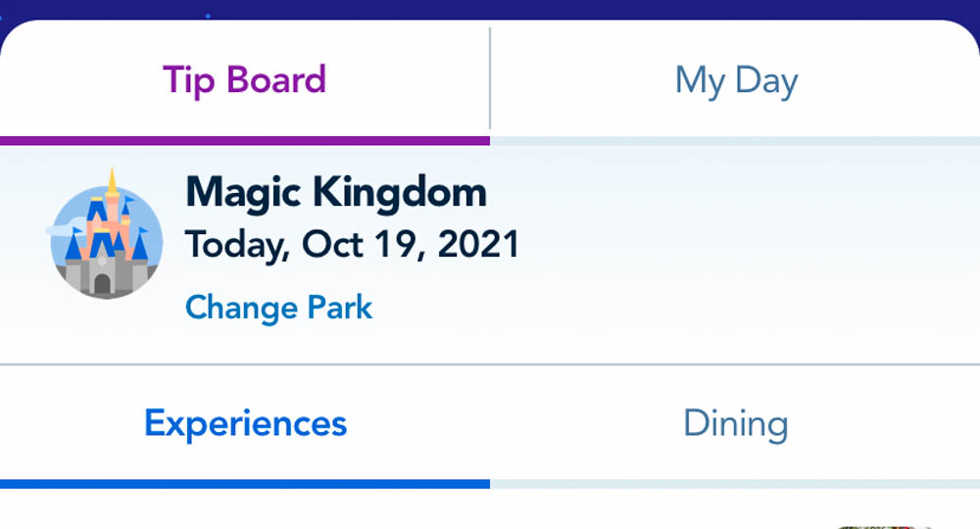The height and width of the screenshot is (529, 980).
Task: Click the purple Tip Board underline indicator
Action: (x=245, y=141)
